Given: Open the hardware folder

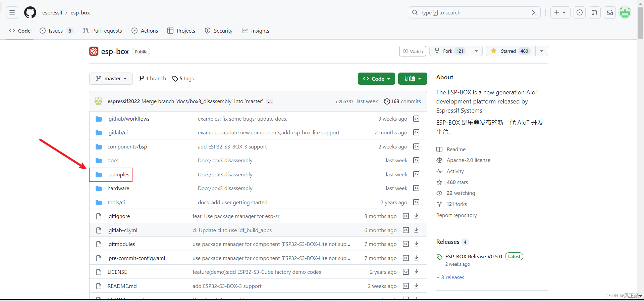Looking at the screenshot, I should click(x=118, y=188).
